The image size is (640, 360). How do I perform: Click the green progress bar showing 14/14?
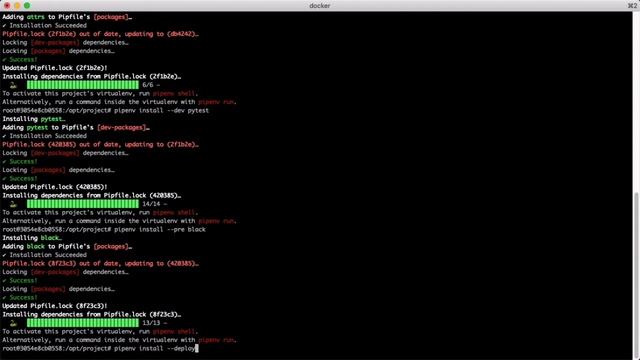tap(83, 204)
